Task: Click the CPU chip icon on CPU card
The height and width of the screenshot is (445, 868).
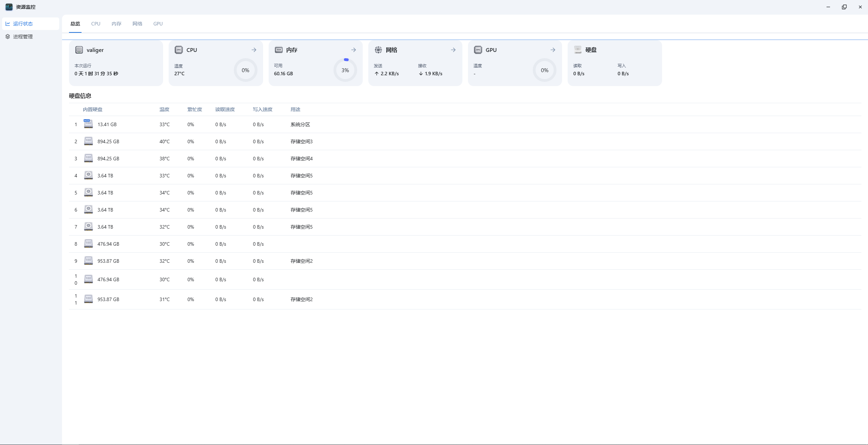Action: tap(179, 50)
